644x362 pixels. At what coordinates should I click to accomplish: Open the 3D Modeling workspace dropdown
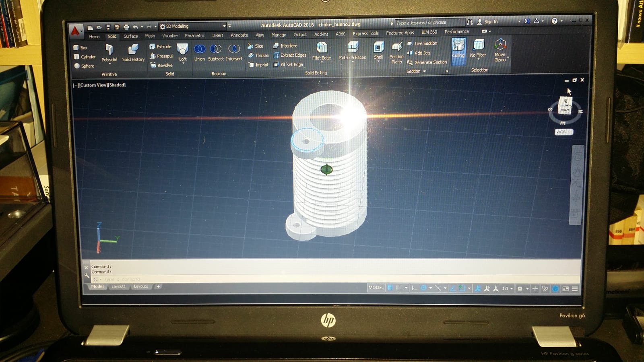click(x=192, y=26)
